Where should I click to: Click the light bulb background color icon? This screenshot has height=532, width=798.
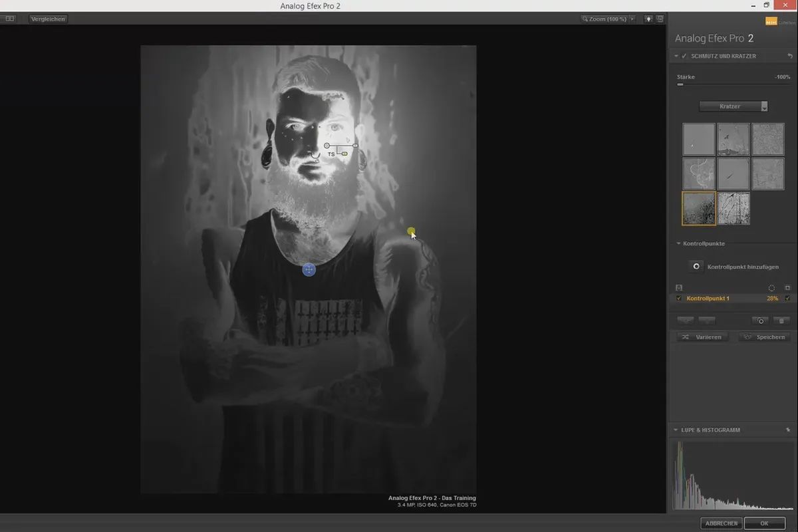pos(648,19)
